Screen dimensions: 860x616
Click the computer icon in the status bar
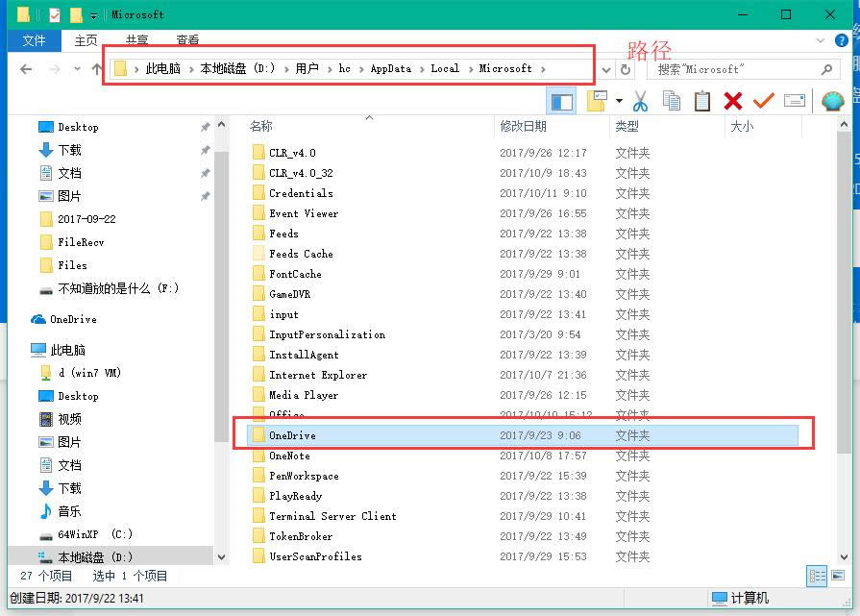point(717,598)
